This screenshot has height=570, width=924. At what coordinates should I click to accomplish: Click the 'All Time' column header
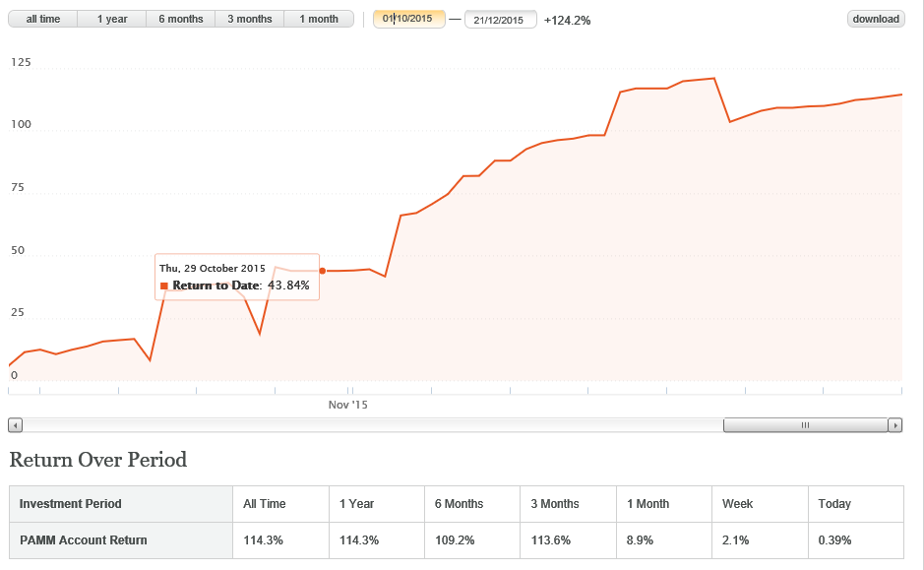(x=281, y=504)
